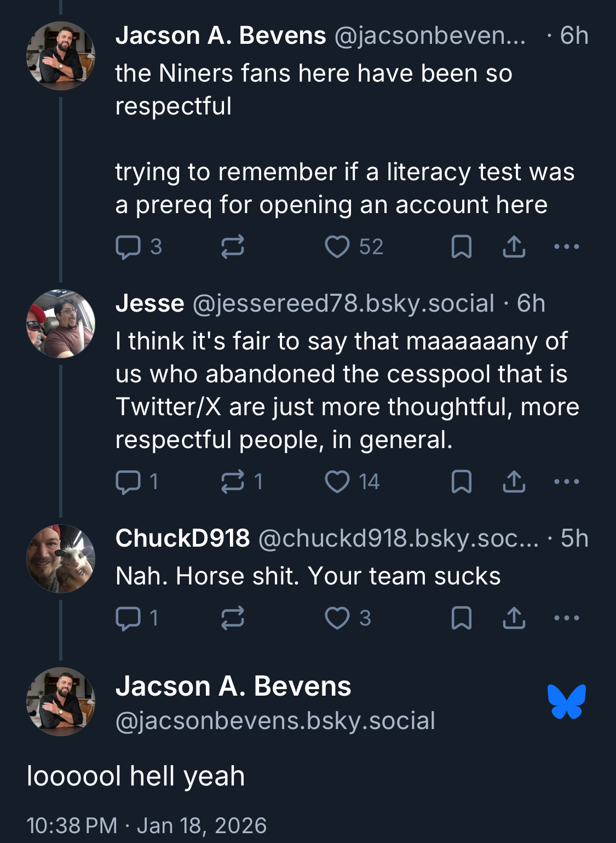Repost Jesse's post about Twitter/X
The image size is (616, 843).
tap(232, 482)
